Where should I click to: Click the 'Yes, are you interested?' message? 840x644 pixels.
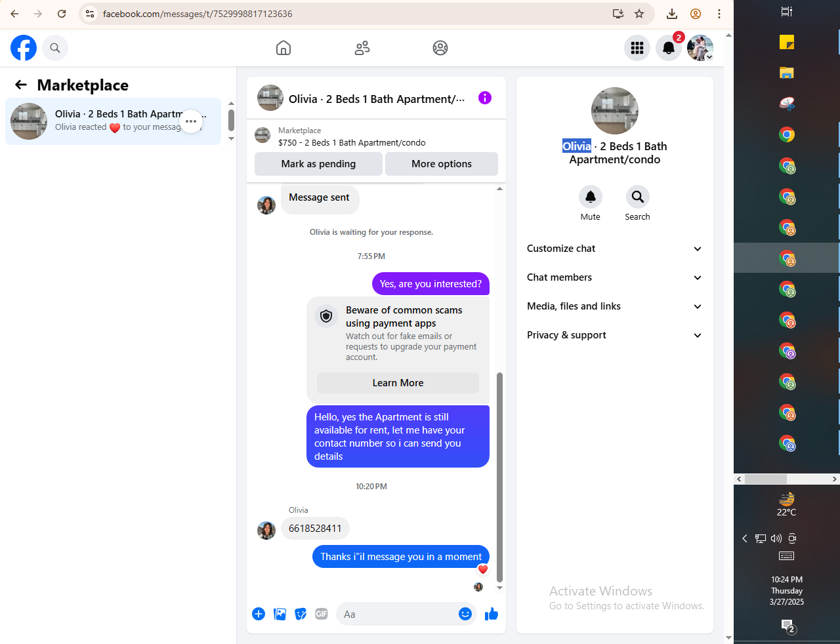coord(430,284)
